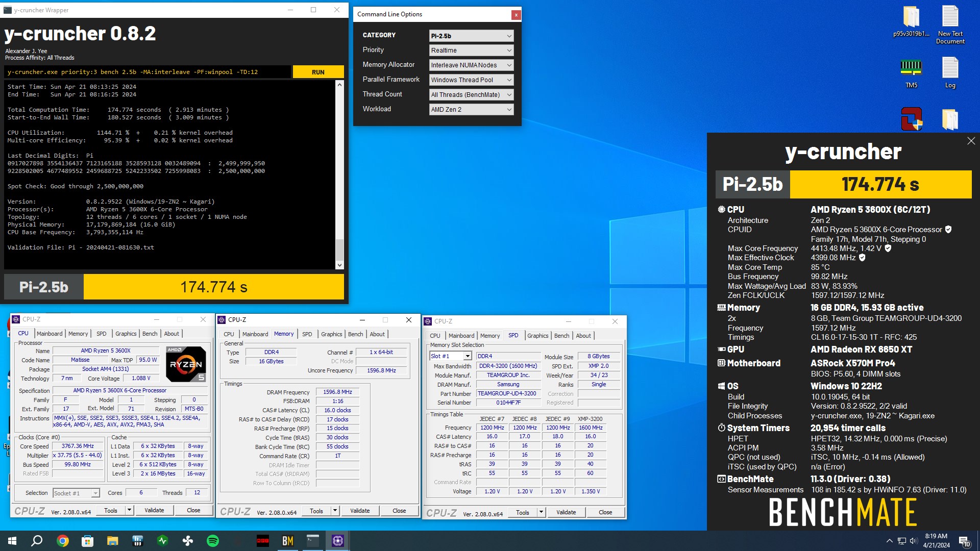Click the ASRock X570M Pro4 motherboard entry

tap(852, 363)
